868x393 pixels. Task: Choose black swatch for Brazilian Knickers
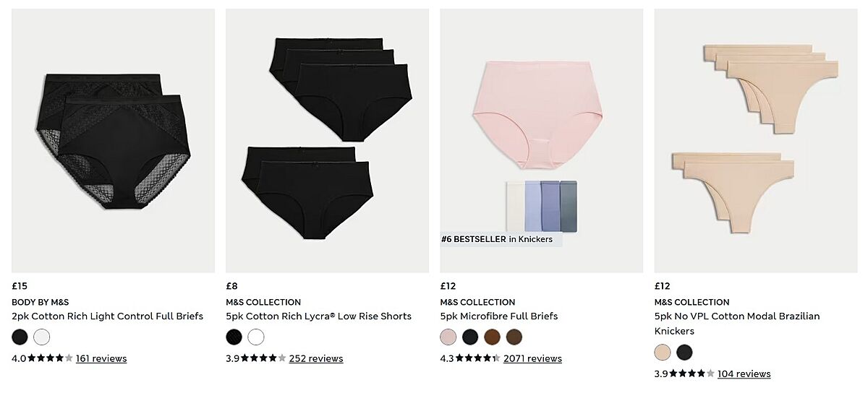684,352
